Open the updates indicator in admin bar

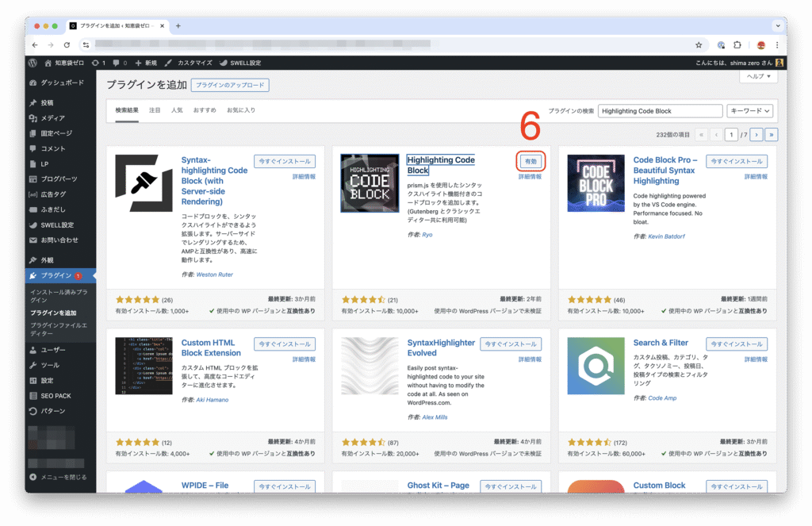coord(98,63)
